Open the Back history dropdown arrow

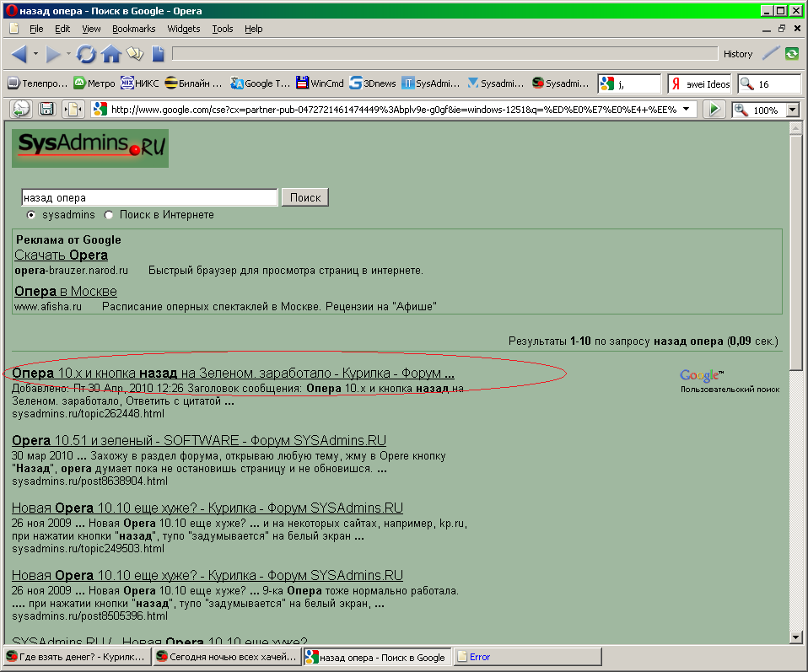(x=35, y=54)
